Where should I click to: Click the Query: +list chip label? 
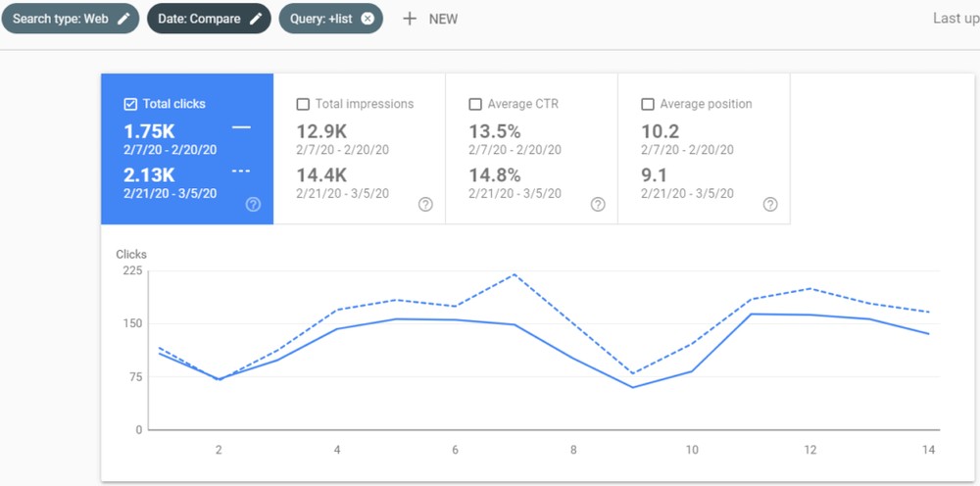tap(321, 19)
